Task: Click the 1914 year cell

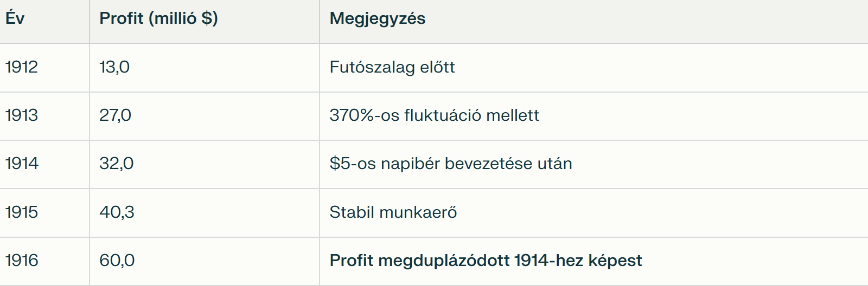Action: pyautogui.click(x=22, y=164)
